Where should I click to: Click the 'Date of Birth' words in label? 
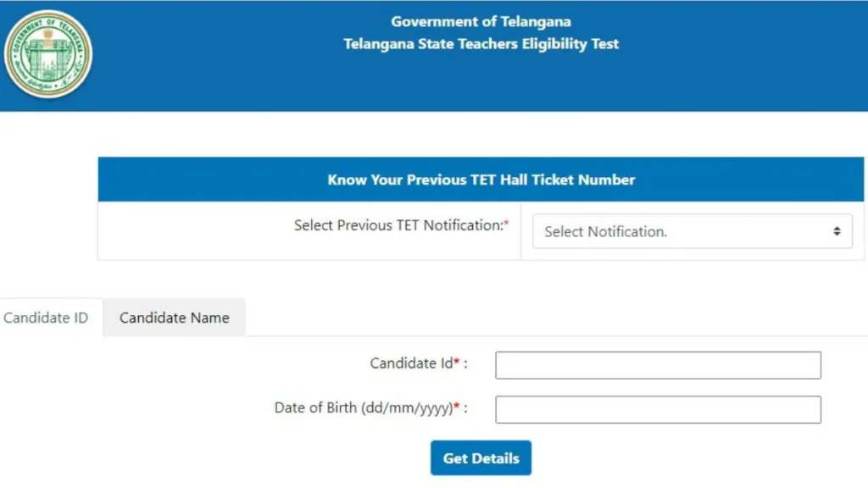tap(315, 408)
